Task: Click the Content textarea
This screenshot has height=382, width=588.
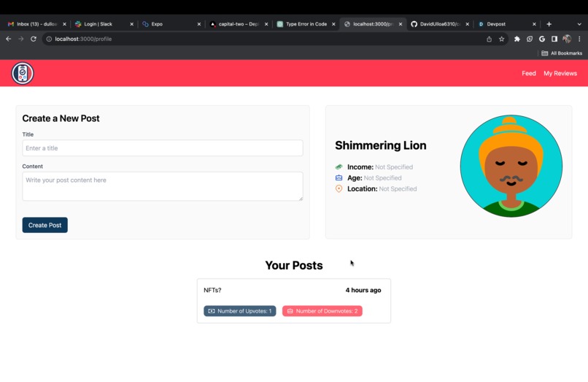Action: (163, 186)
